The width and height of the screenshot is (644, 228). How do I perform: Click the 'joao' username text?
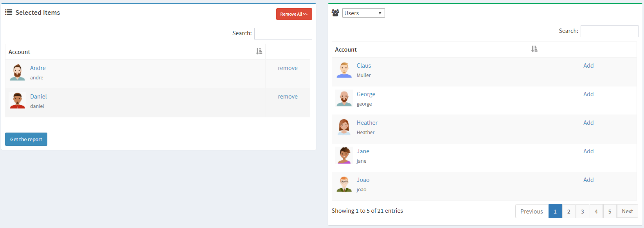point(362,190)
